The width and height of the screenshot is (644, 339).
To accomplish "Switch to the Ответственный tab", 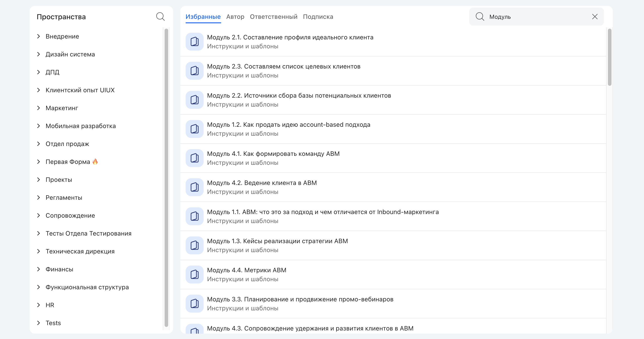I will [x=274, y=17].
